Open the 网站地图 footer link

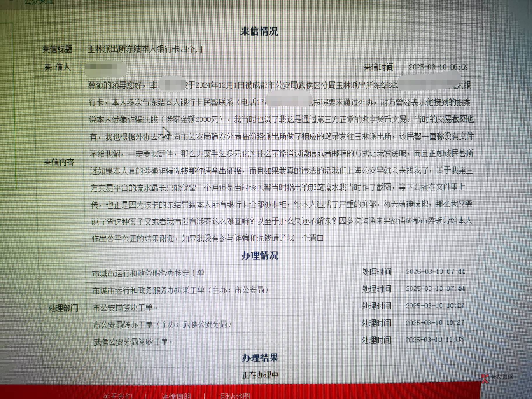pyautogui.click(x=235, y=396)
